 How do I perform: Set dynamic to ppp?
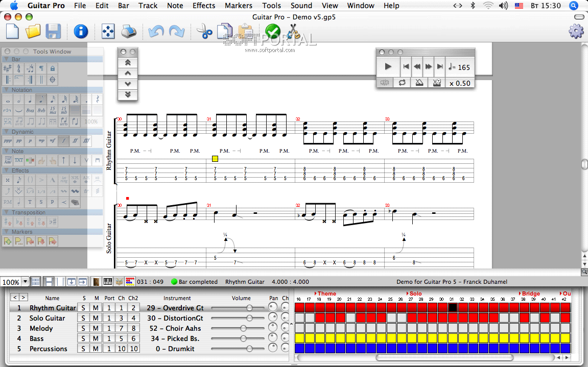pyautogui.click(x=8, y=141)
